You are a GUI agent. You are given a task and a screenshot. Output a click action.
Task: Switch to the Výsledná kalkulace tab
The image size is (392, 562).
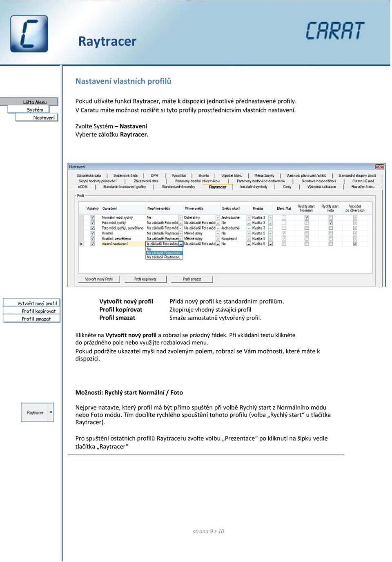tap(322, 187)
